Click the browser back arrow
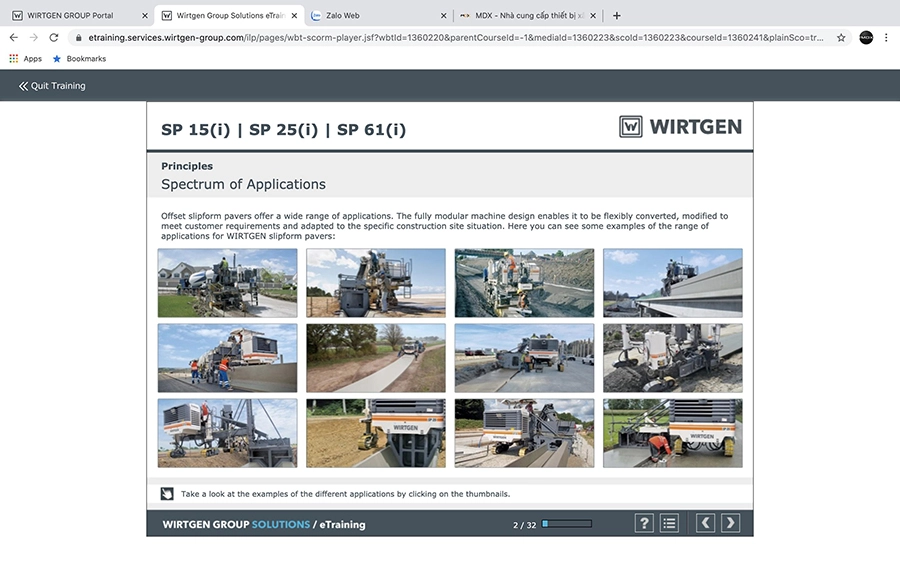The image size is (900, 563). [x=13, y=37]
